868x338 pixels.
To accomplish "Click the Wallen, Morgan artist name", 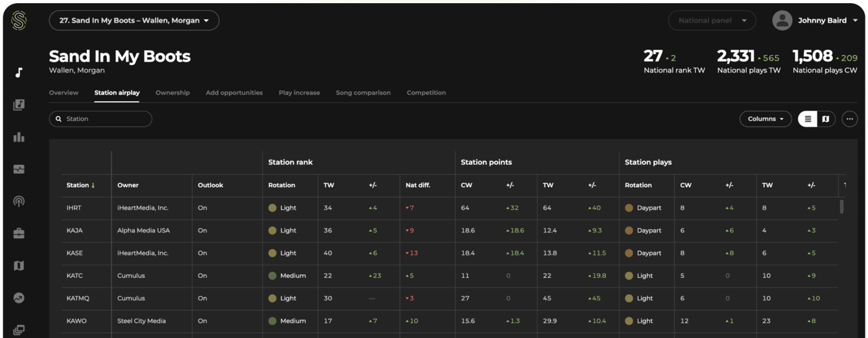I will [x=75, y=70].
